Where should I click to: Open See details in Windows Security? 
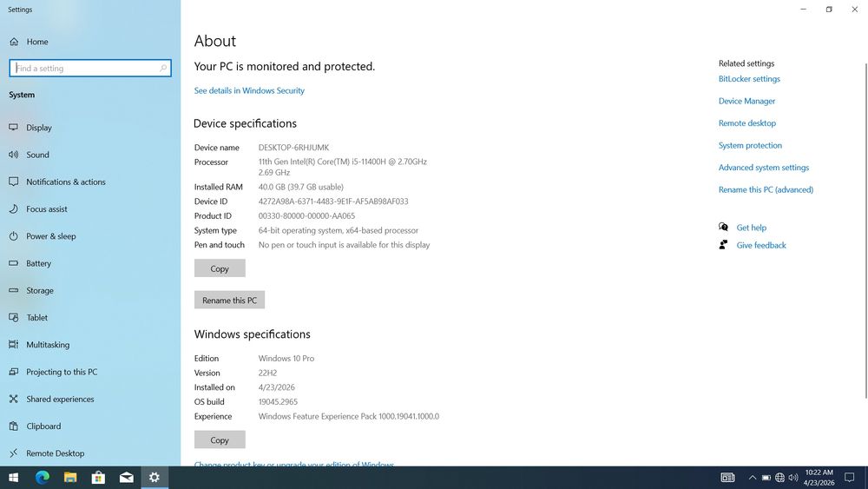pyautogui.click(x=249, y=90)
